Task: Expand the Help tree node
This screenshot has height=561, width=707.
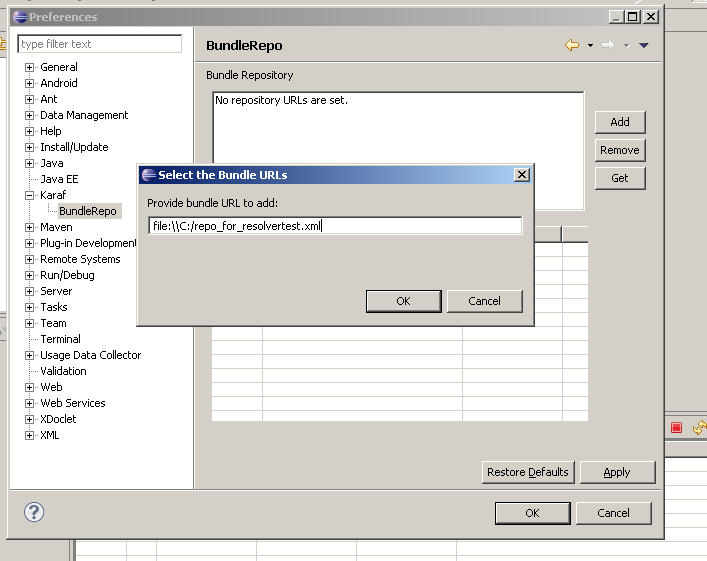Action: coord(29,132)
